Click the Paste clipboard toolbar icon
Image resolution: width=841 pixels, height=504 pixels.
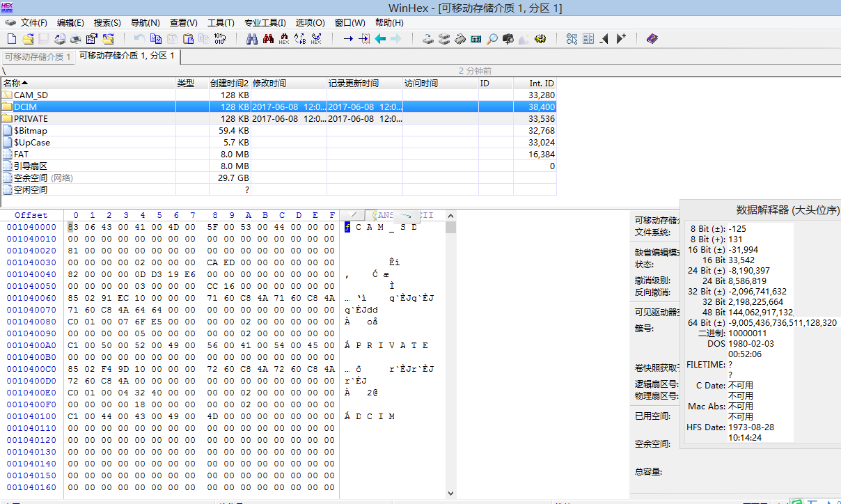(x=188, y=39)
